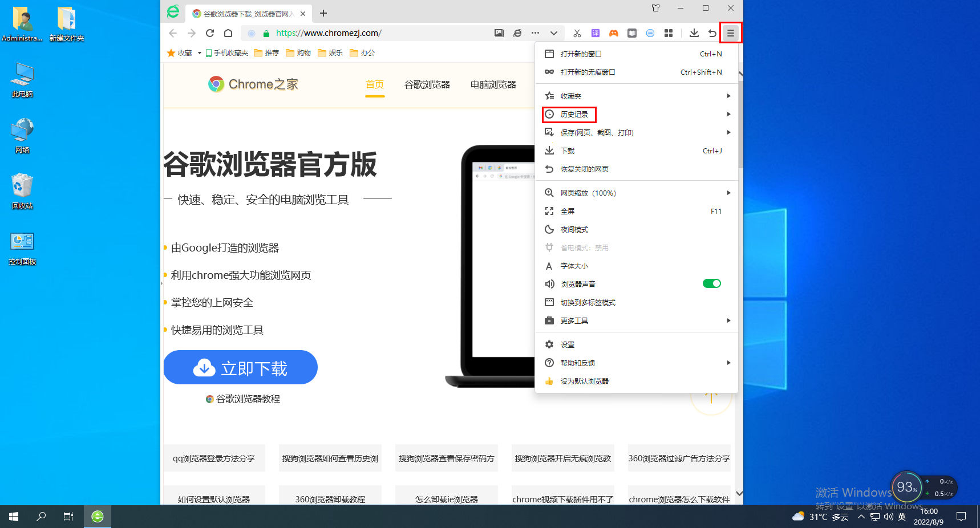
Task: Click the screenshot scissors toolbar icon
Action: coord(577,33)
